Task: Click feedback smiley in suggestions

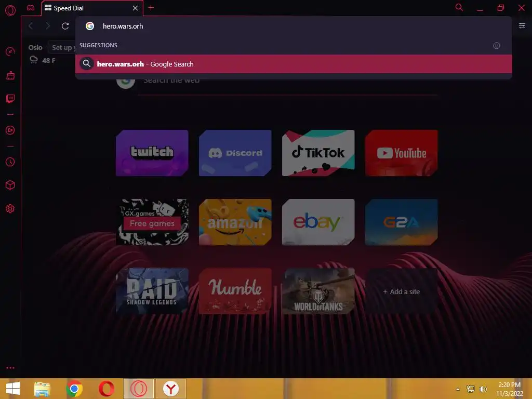Action: 496,46
